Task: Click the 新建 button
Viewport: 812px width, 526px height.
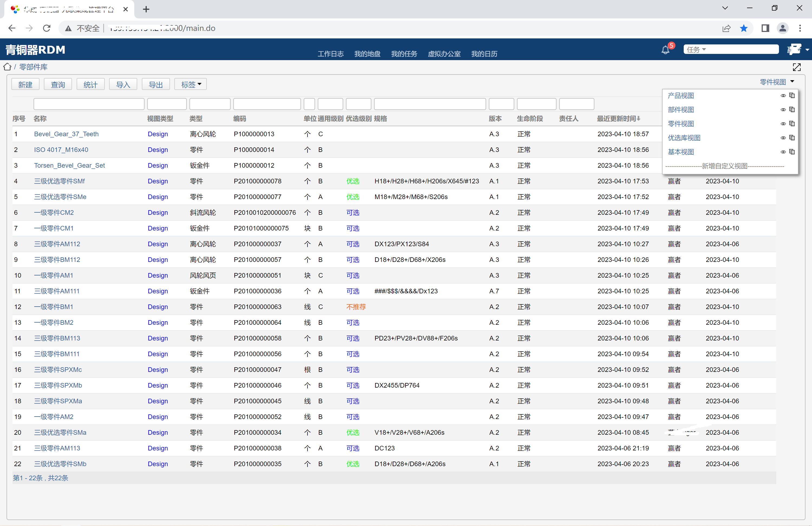Action: (x=25, y=84)
